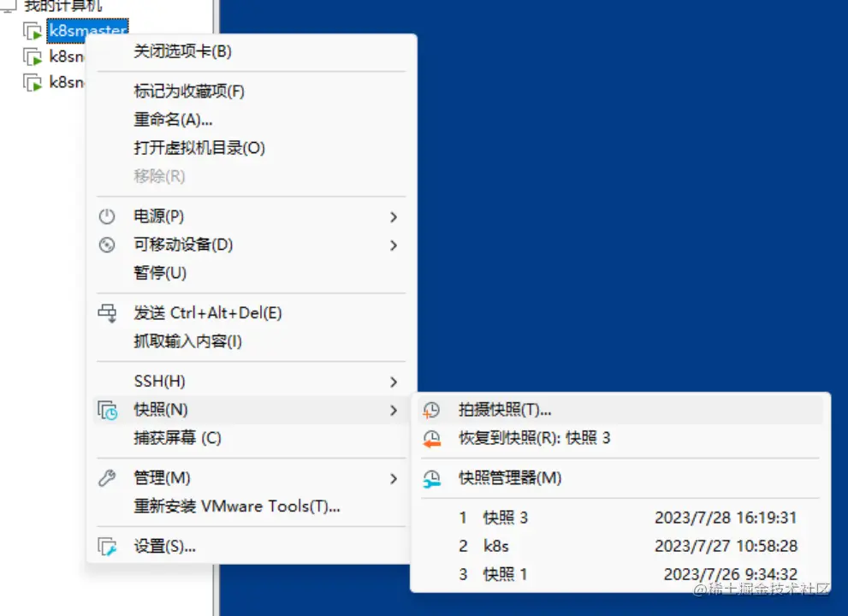The image size is (848, 616).
Task: Click the removable devices icon beside 可移动设备
Action: tap(107, 246)
